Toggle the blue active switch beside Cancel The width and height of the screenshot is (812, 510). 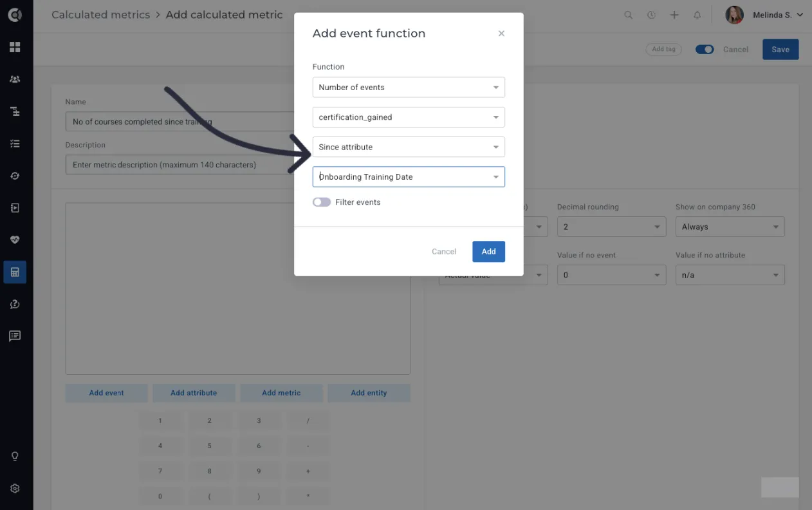(x=705, y=50)
